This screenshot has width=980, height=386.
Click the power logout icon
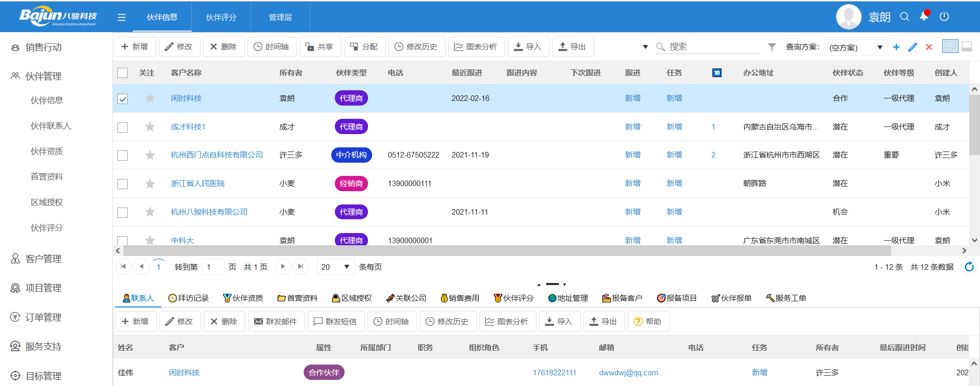pos(944,17)
